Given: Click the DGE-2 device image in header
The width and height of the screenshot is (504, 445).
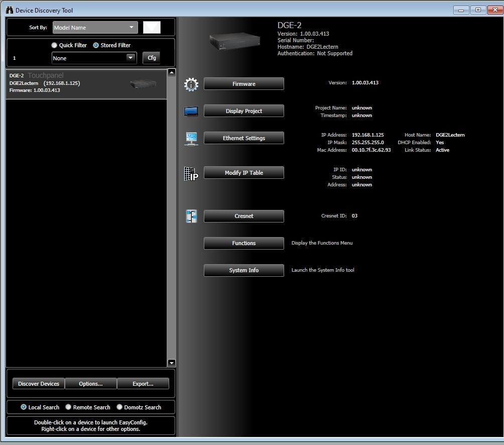Looking at the screenshot, I should 234,41.
